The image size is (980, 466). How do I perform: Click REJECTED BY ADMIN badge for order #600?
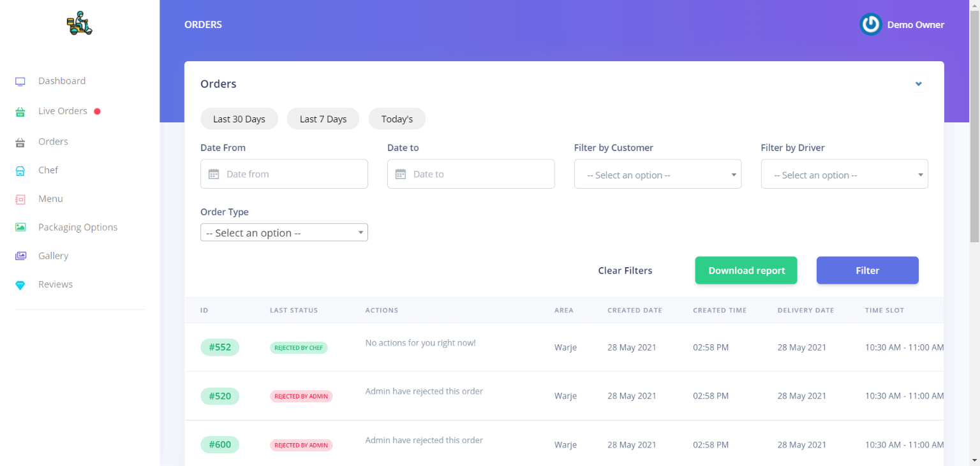[301, 445]
